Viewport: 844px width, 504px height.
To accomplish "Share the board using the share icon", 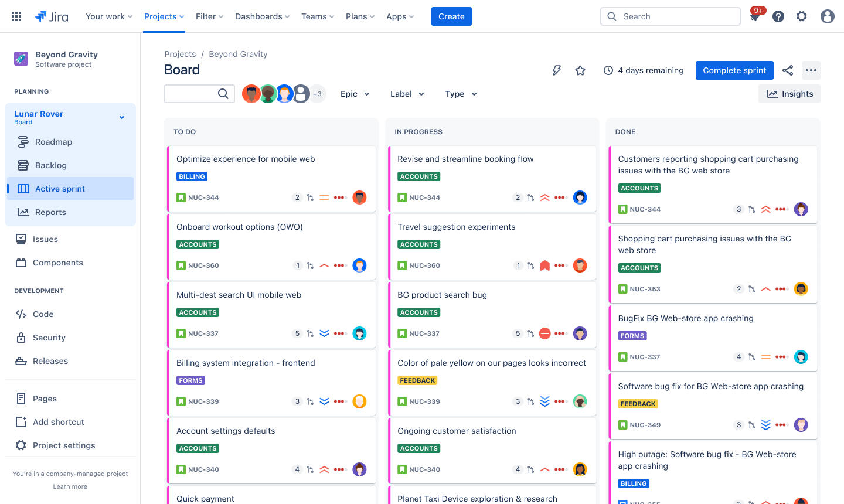I will click(788, 70).
